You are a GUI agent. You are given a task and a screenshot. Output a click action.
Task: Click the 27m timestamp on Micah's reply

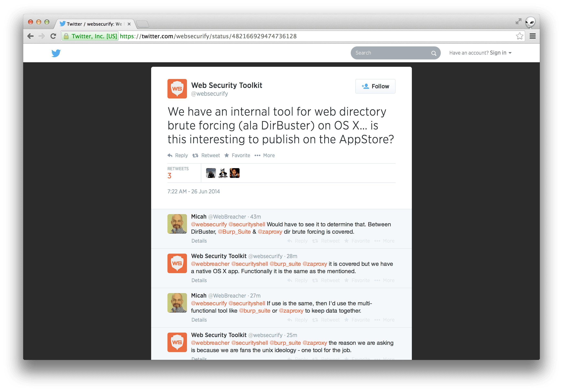click(x=255, y=296)
